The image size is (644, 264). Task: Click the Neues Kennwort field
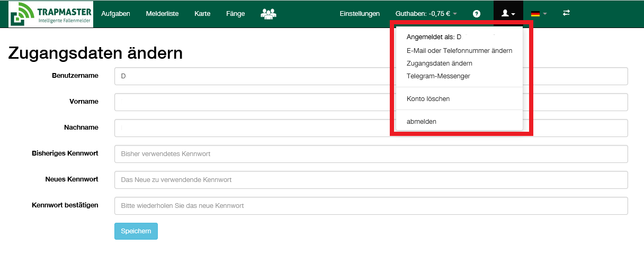pos(371,180)
